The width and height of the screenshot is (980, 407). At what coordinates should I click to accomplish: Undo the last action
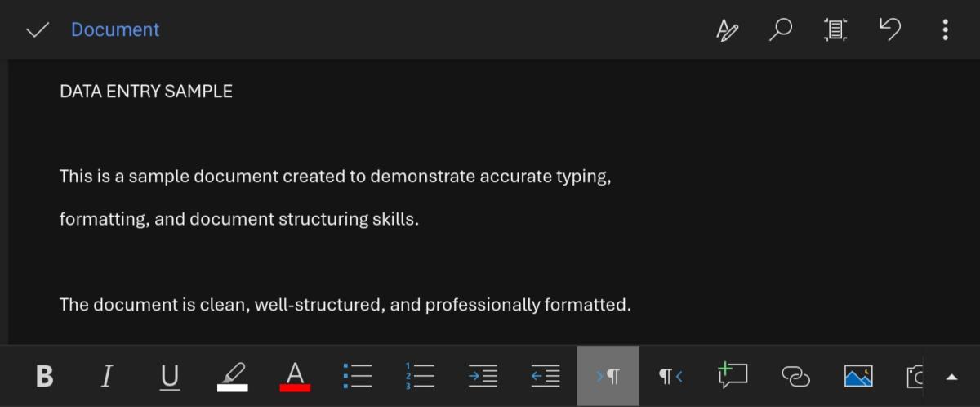[x=890, y=30]
